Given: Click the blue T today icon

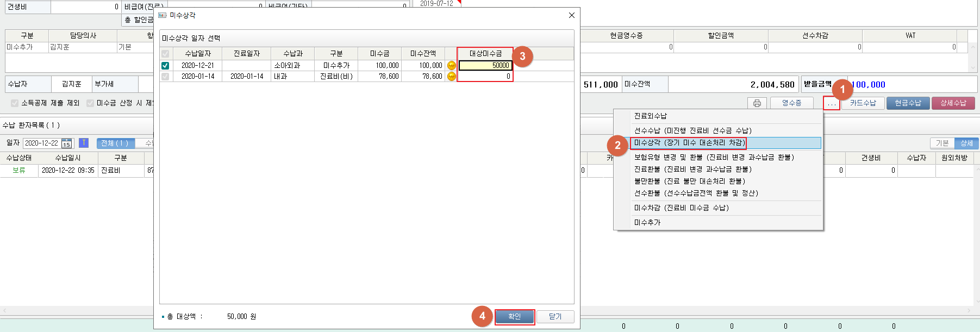Looking at the screenshot, I should pos(84,143).
